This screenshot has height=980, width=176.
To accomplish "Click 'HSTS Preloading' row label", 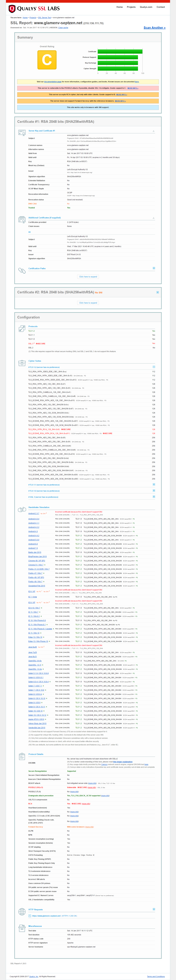I will [x=35, y=855].
